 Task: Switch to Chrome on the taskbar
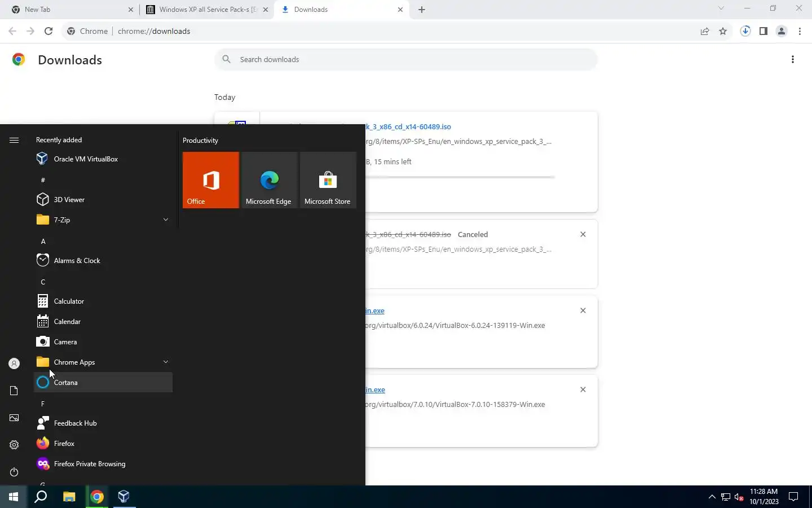97,497
